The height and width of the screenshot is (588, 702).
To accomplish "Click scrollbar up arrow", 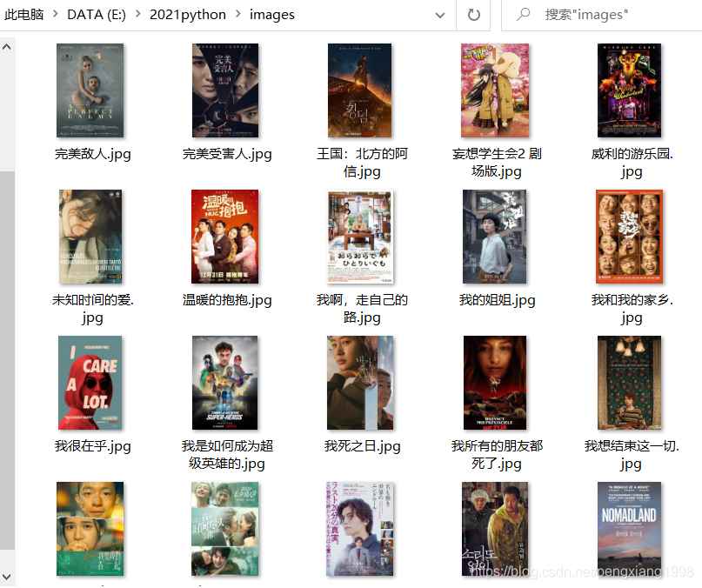I will point(6,47).
